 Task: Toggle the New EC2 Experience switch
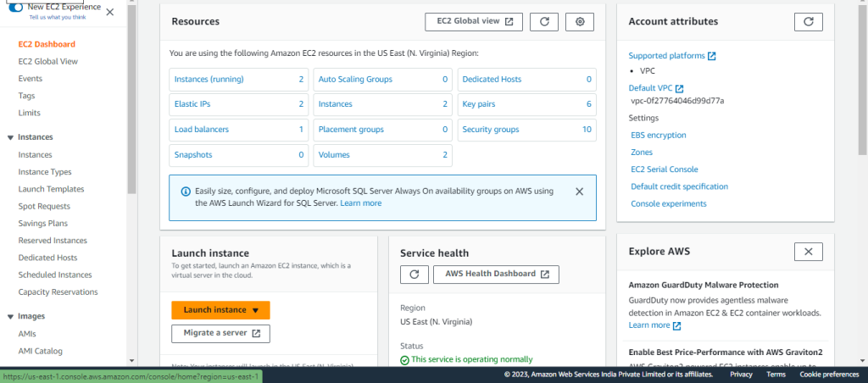coord(16,8)
